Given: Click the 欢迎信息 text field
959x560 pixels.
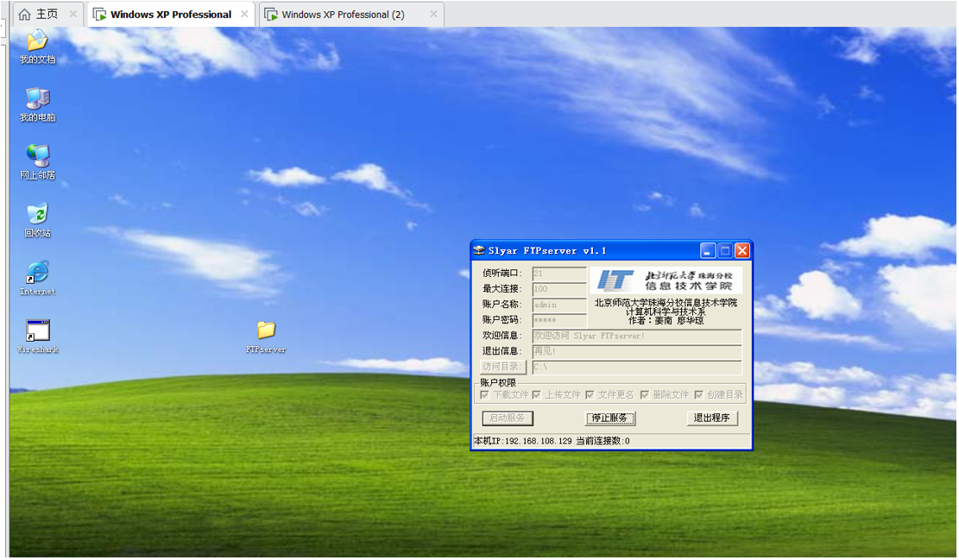Looking at the screenshot, I should tap(637, 336).
